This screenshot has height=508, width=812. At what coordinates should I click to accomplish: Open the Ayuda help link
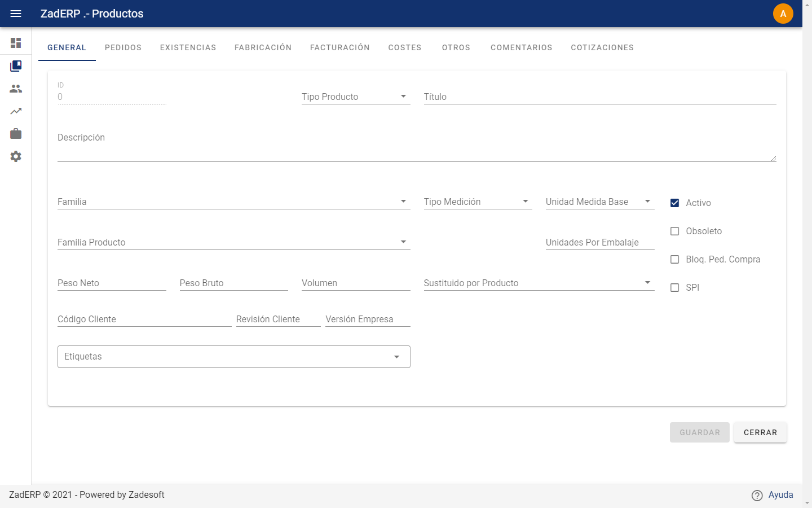click(x=780, y=495)
